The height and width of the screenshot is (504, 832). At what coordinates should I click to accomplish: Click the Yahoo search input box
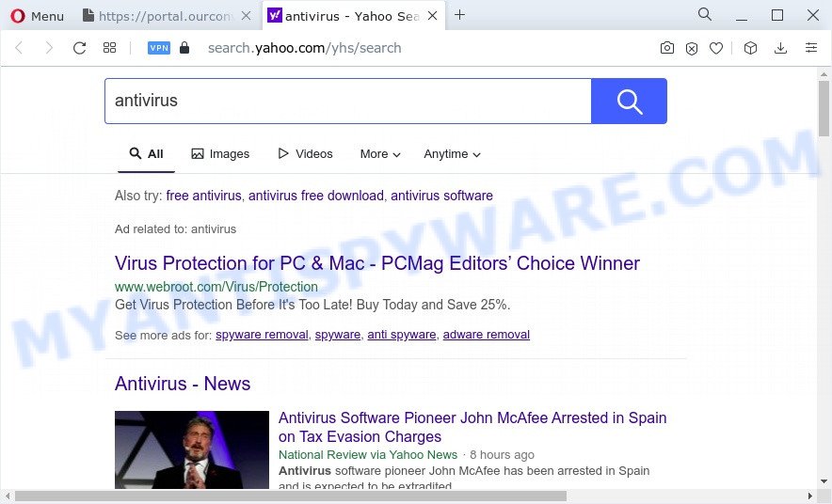point(347,101)
